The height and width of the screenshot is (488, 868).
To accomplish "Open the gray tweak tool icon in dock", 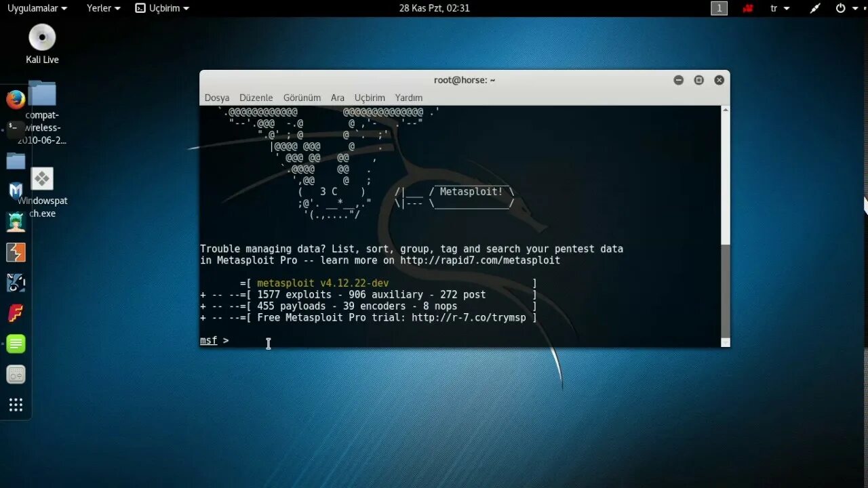I will (16, 374).
